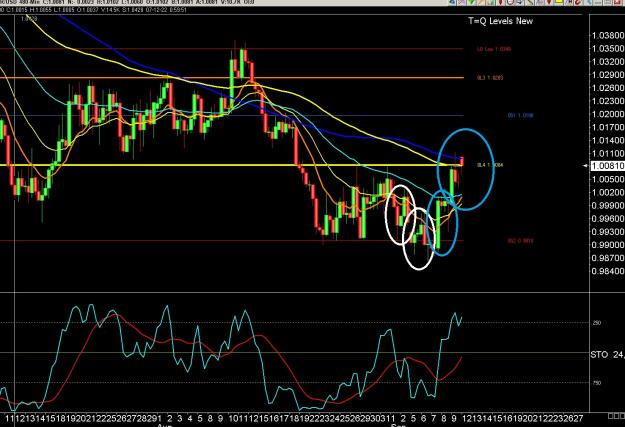The image size is (625, 427).
Task: Select the orange horizontal level line near 1.02900
Action: pos(231,78)
